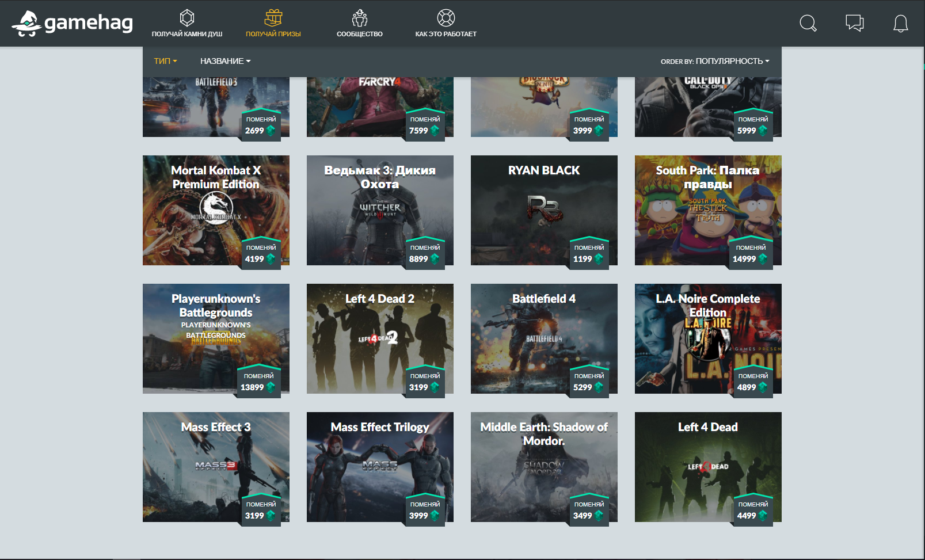Click gem icon on South Park card
This screenshot has height=560, width=925.
pos(763,259)
